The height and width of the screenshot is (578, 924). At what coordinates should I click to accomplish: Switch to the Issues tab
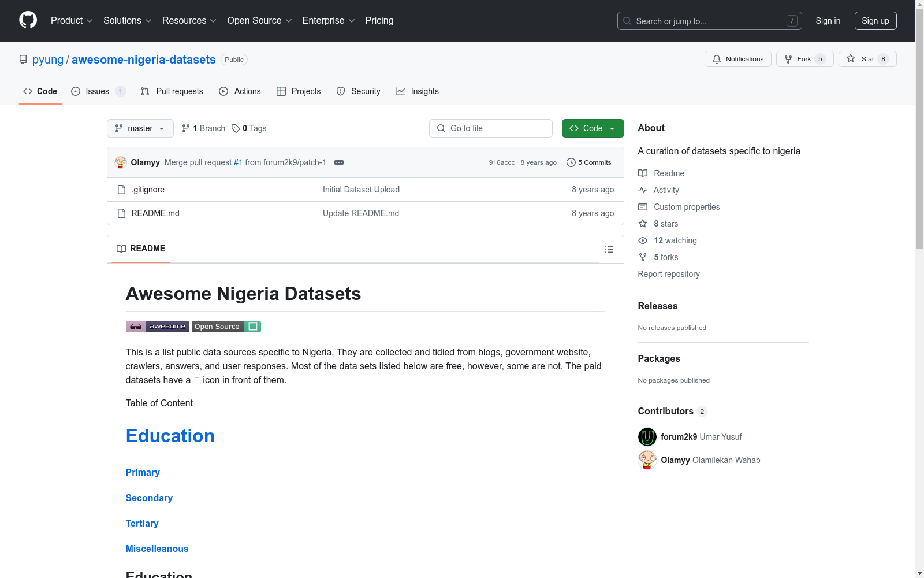[x=98, y=91]
